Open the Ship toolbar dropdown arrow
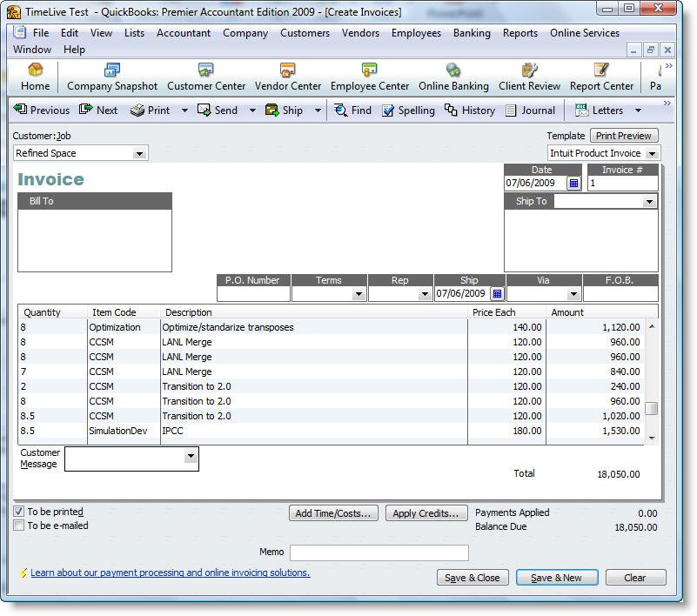The image size is (697, 616). (318, 110)
